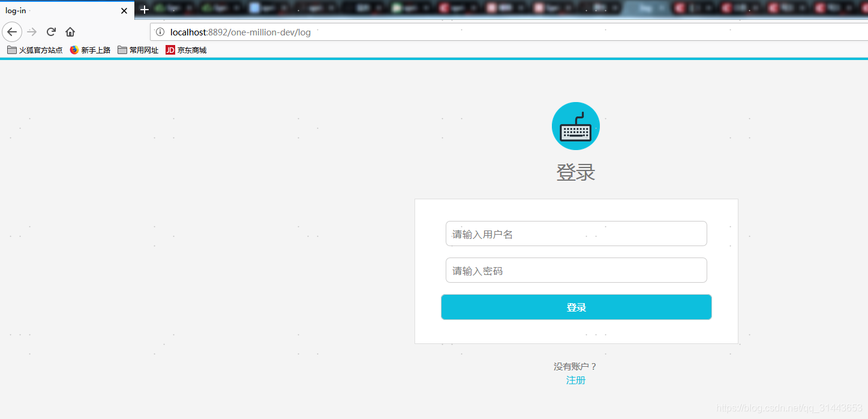Go back using the browser back arrow
This screenshot has height=419, width=868.
12,32
